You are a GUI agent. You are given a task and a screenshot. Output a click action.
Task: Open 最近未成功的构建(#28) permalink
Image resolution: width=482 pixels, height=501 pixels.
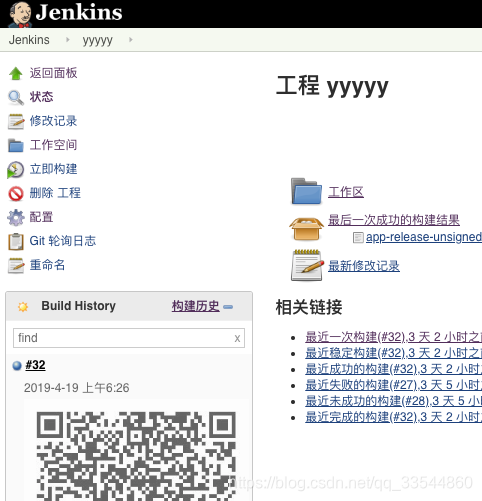pyautogui.click(x=394, y=401)
